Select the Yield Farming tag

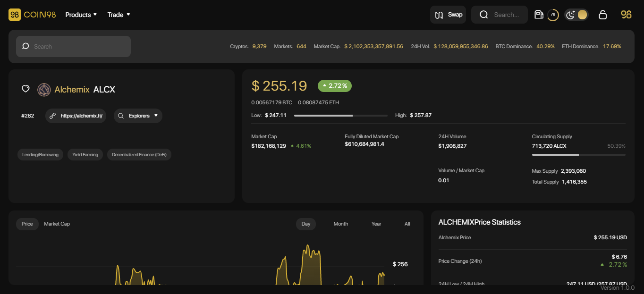coord(85,154)
